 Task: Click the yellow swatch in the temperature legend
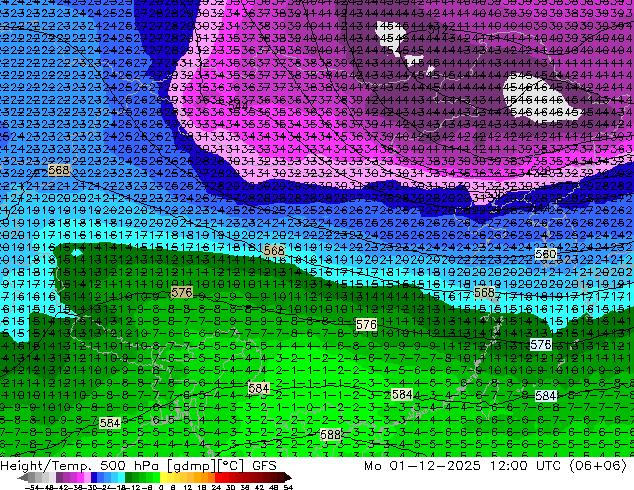click(163, 478)
